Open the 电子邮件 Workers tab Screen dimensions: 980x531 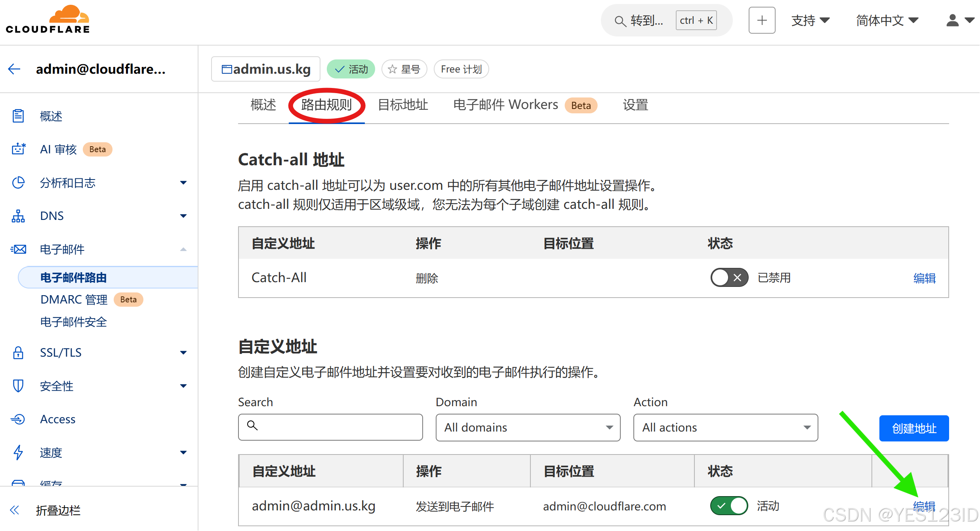[x=505, y=105]
